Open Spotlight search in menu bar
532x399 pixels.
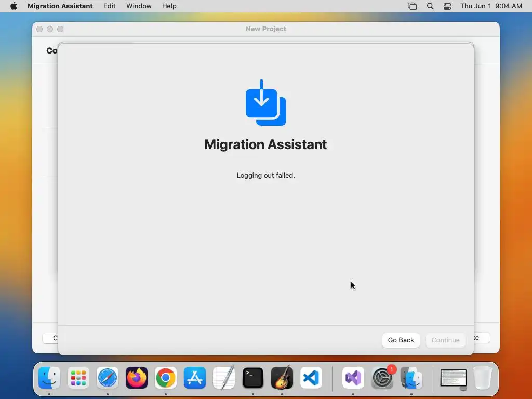(430, 6)
